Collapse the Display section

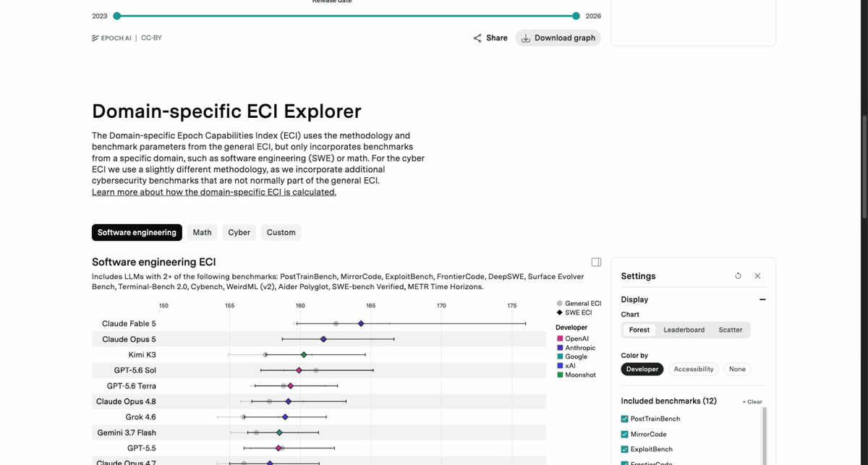click(x=762, y=299)
